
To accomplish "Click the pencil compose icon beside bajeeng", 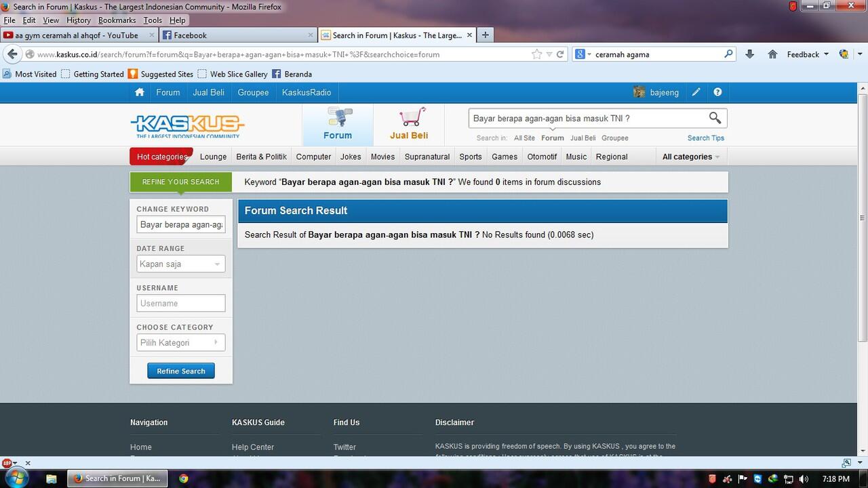I will click(696, 92).
